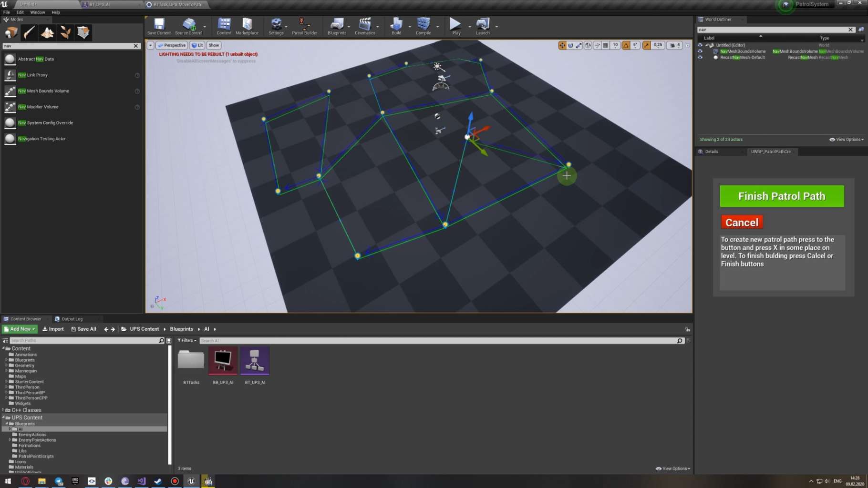Open viewport options dropdown arrow
Image resolution: width=868 pixels, height=488 pixels.
click(x=150, y=45)
